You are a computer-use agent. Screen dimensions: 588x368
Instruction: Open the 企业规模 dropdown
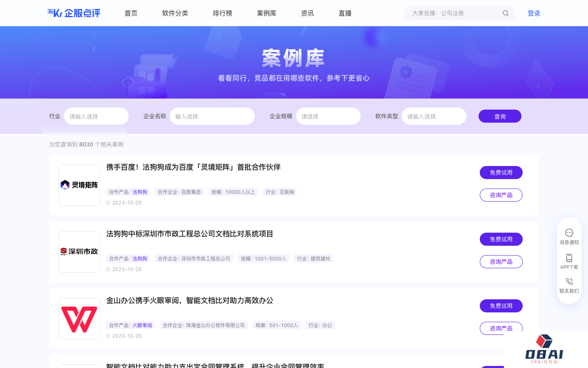point(328,116)
